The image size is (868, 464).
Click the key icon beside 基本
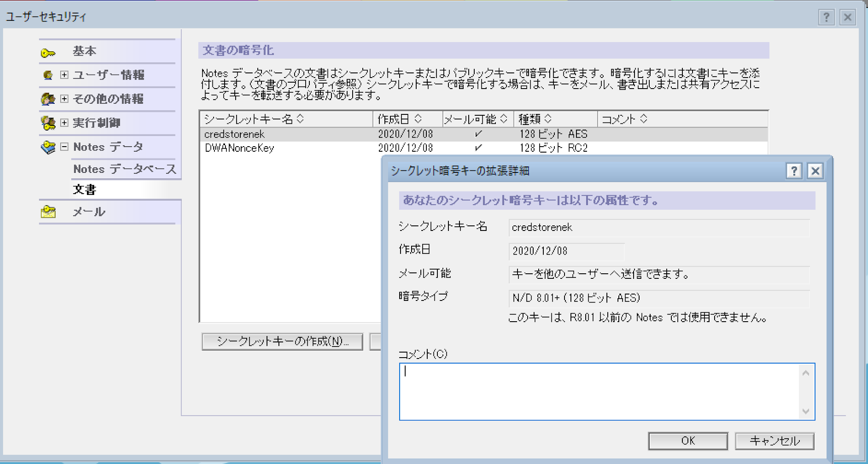[48, 53]
